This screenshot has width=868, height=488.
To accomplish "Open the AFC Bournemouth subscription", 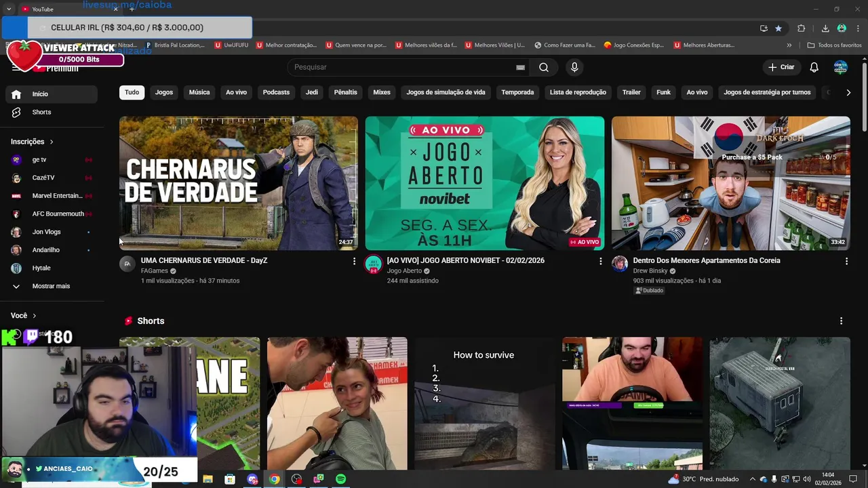I will (x=52, y=213).
